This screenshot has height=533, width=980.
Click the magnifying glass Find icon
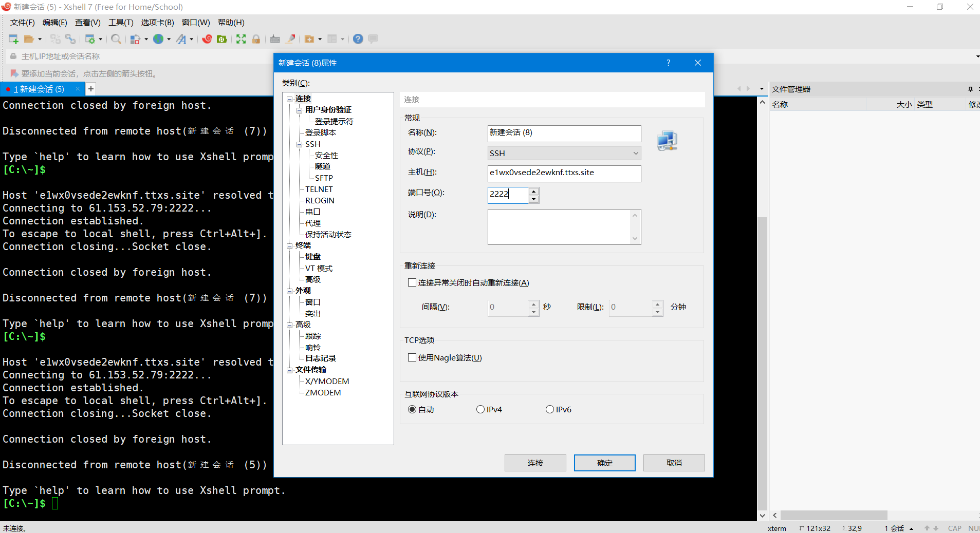(x=116, y=39)
